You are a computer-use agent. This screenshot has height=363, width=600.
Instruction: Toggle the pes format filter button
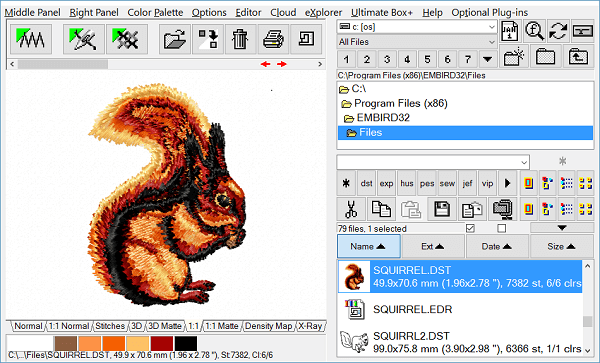(427, 184)
